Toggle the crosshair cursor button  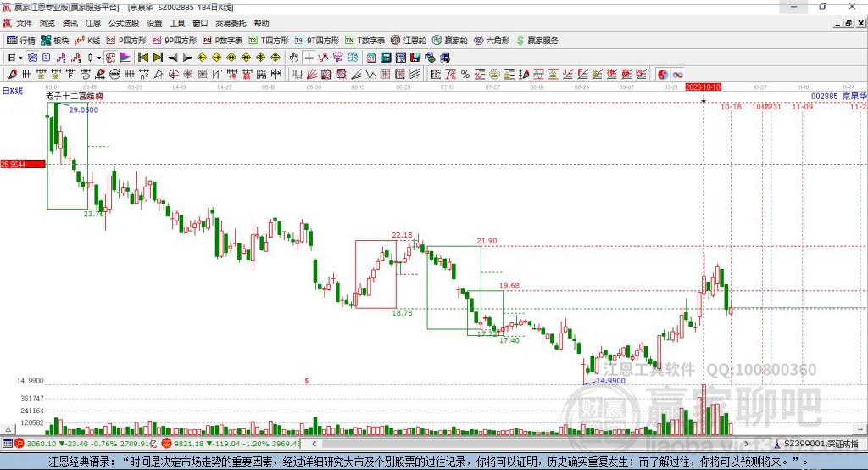[x=309, y=58]
